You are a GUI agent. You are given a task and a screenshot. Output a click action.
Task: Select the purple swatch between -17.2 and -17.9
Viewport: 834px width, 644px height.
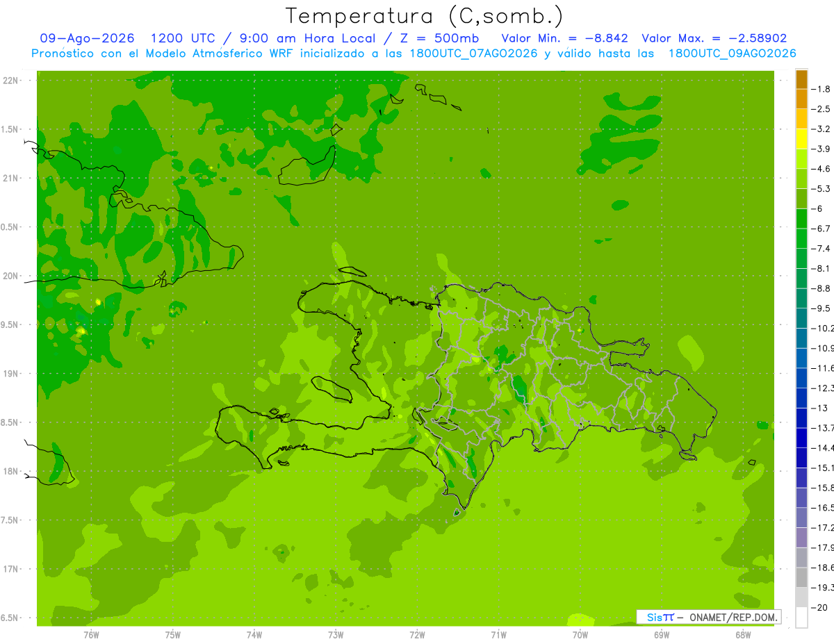click(x=801, y=537)
